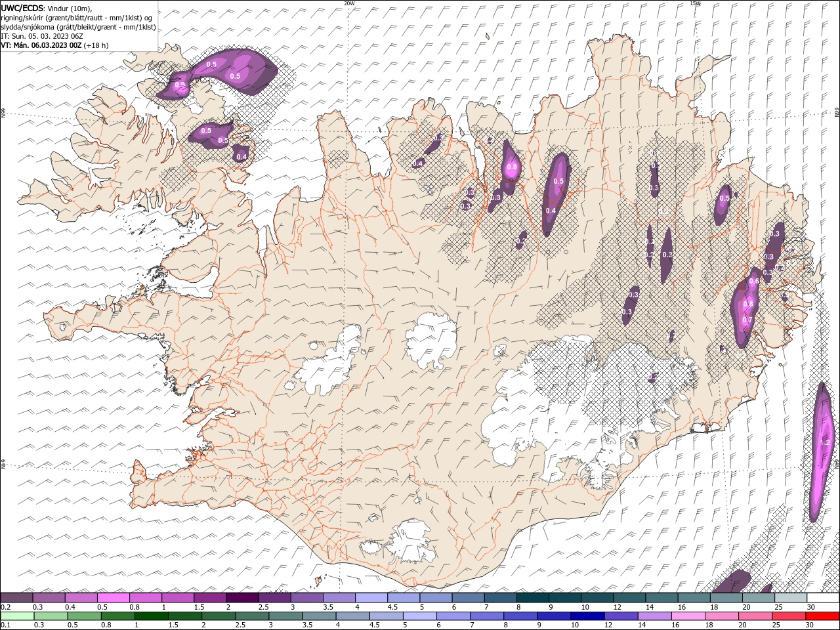
Task: Pick the lavender 4 swatch on snow scale
Action: 371,598
